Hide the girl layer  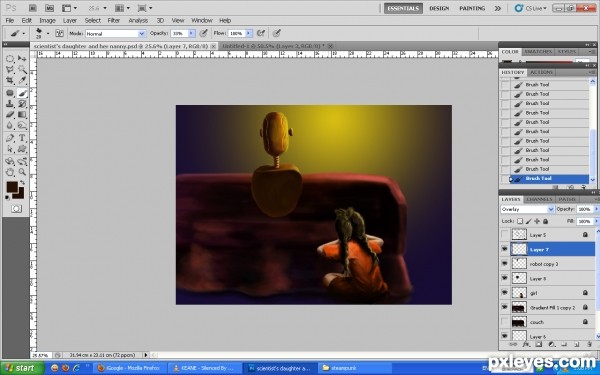[x=505, y=293]
